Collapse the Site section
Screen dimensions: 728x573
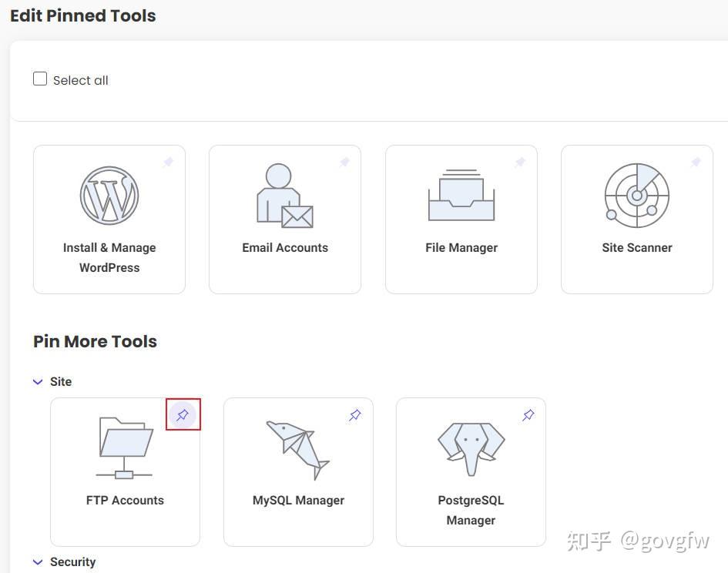click(x=37, y=381)
